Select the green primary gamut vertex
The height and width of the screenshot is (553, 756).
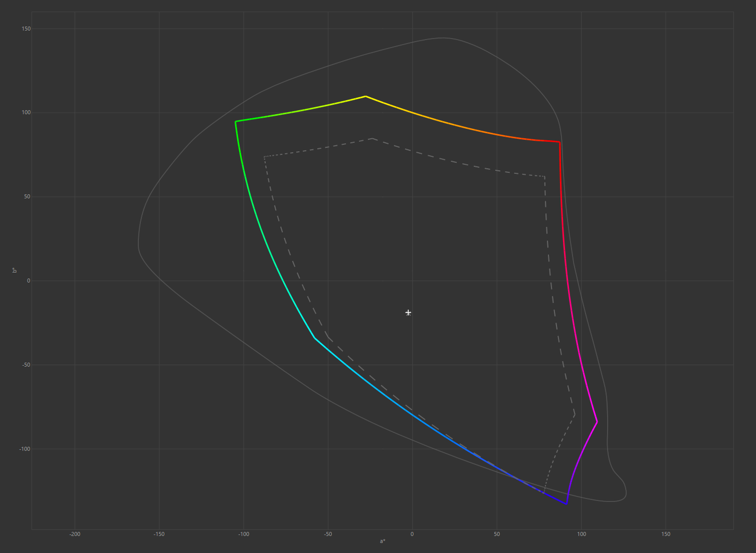[x=236, y=121]
